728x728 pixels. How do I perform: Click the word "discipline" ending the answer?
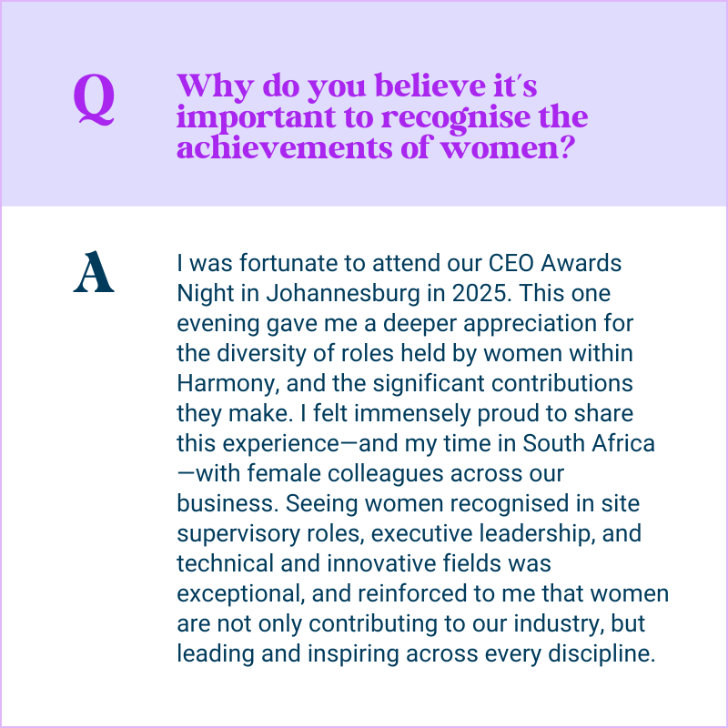coord(609,653)
